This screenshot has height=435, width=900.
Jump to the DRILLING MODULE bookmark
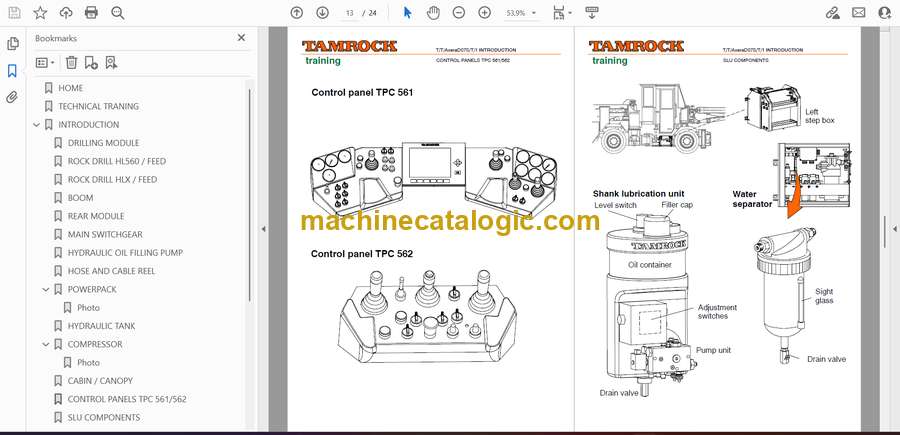click(x=103, y=143)
